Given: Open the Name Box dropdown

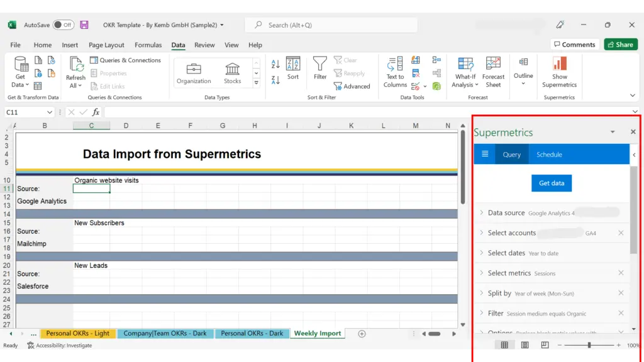Looking at the screenshot, I should [x=49, y=112].
